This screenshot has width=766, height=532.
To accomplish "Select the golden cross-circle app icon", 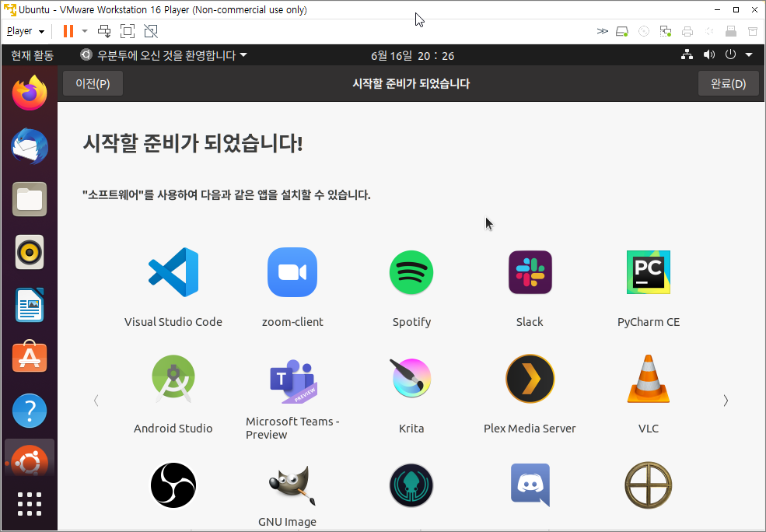I will point(649,485).
